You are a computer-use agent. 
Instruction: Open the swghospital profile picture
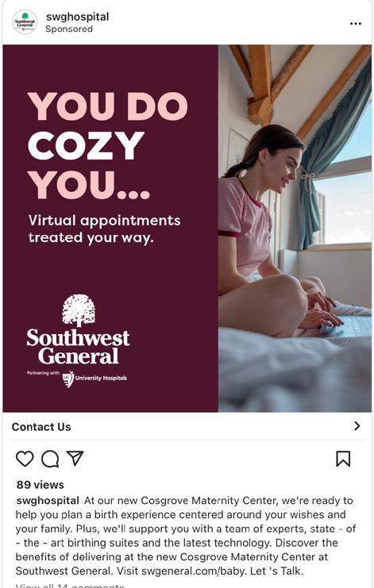25,22
